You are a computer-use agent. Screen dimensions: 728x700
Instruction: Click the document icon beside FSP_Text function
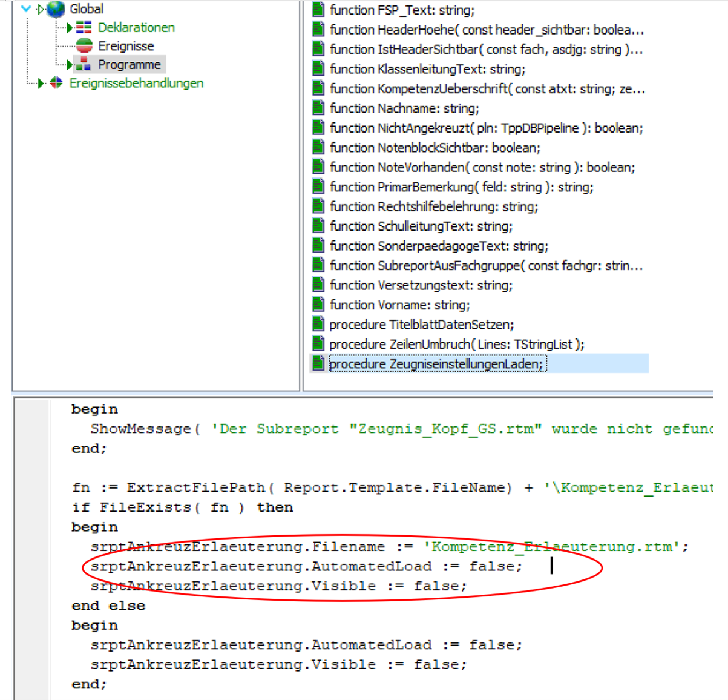pos(318,10)
